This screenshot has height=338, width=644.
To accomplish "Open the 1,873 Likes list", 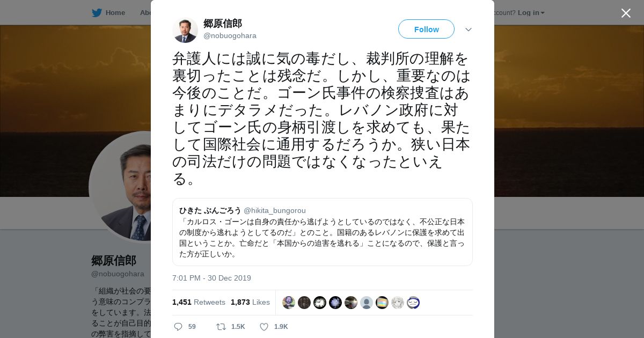I will [250, 302].
